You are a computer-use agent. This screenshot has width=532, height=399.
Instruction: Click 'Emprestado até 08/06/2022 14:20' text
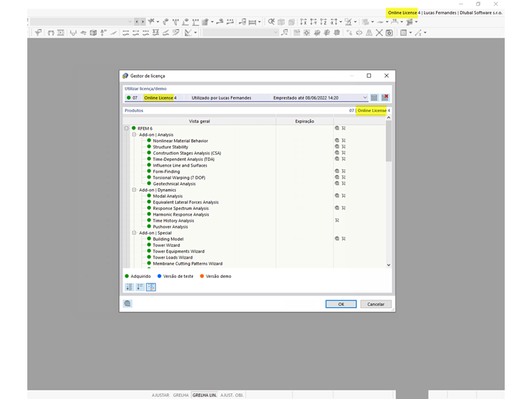[x=306, y=98]
